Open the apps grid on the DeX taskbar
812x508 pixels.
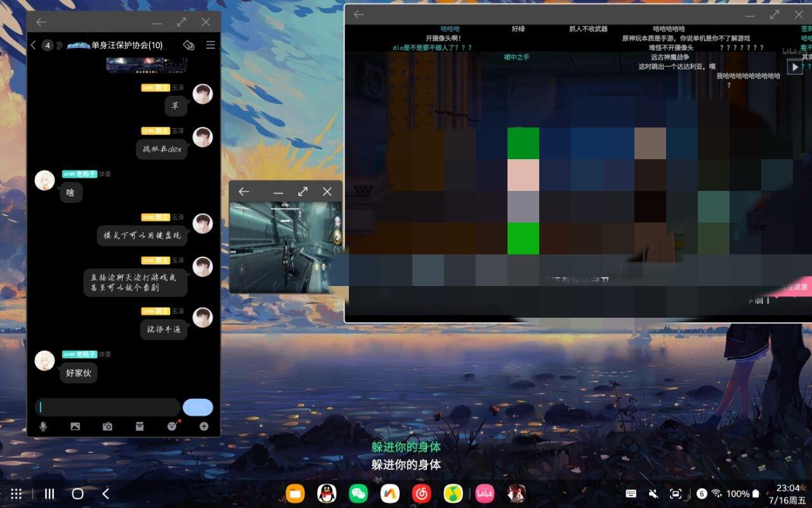click(x=16, y=493)
